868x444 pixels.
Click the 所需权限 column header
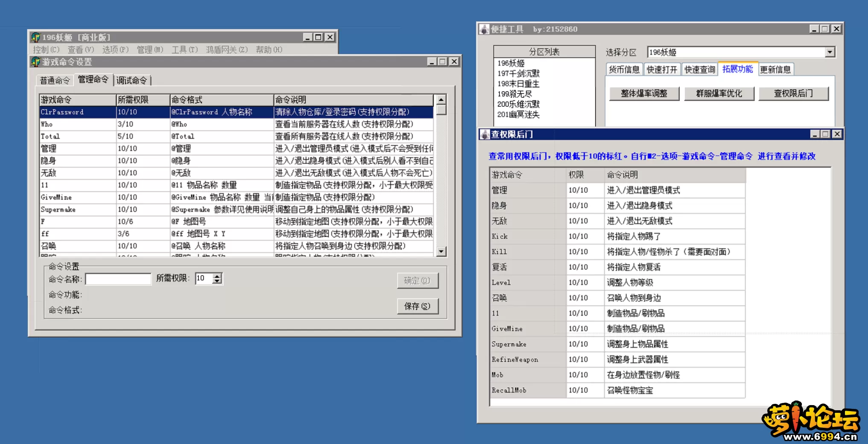tap(143, 100)
